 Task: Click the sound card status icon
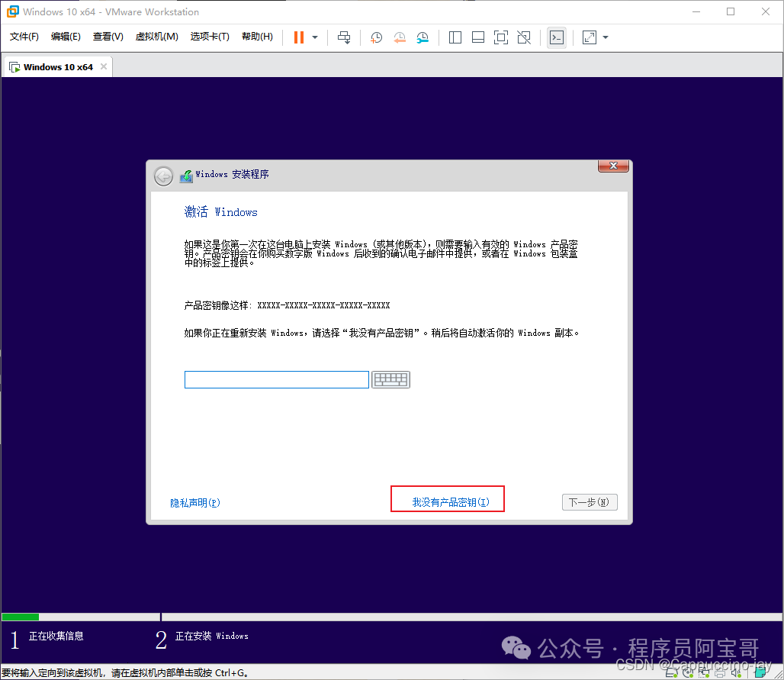pos(735,672)
